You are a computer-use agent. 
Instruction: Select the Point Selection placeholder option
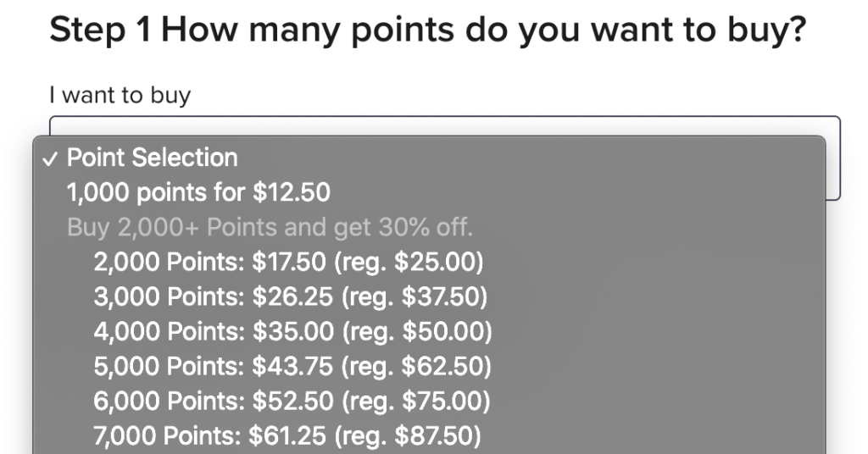[153, 158]
